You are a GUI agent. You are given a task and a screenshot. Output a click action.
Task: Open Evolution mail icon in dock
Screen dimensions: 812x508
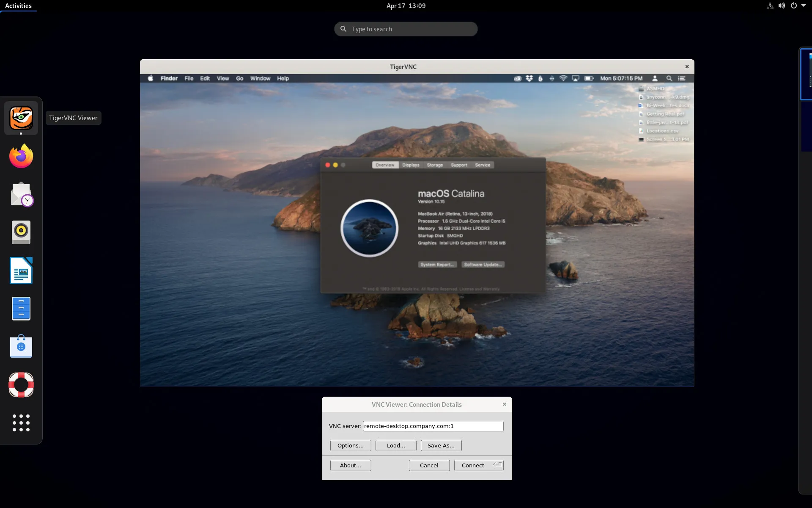tap(21, 194)
